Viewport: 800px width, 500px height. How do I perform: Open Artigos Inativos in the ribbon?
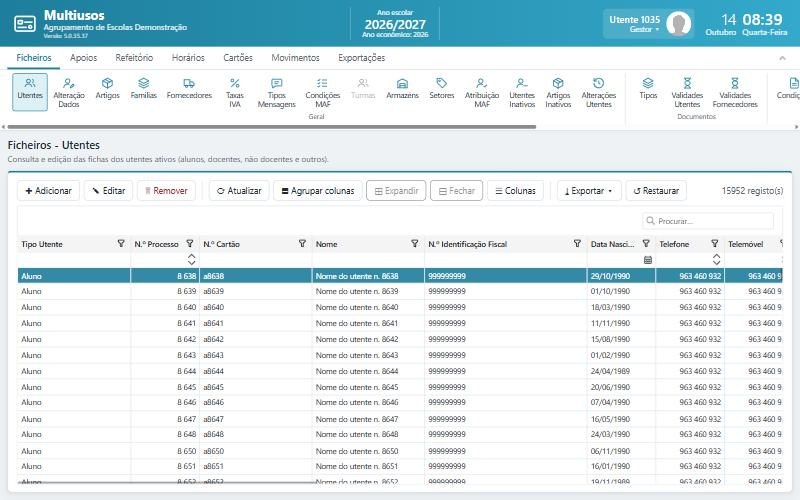point(558,92)
